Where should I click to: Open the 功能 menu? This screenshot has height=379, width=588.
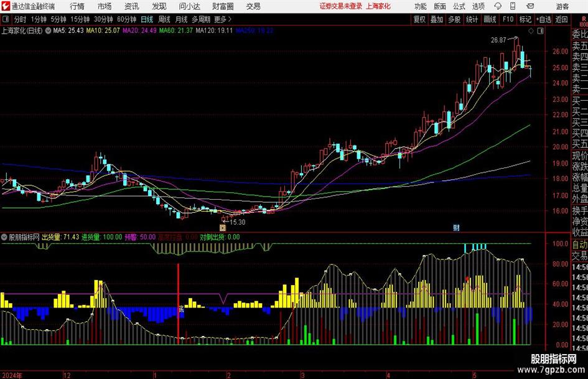click(421, 6)
